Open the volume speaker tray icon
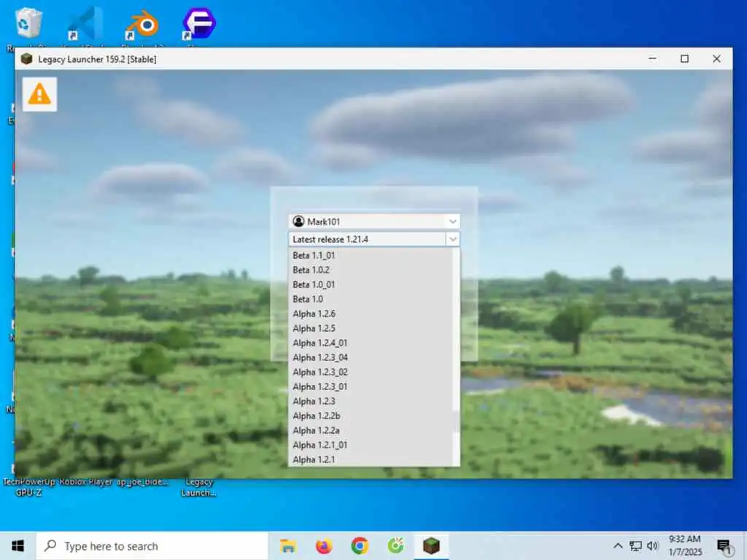 point(653,545)
